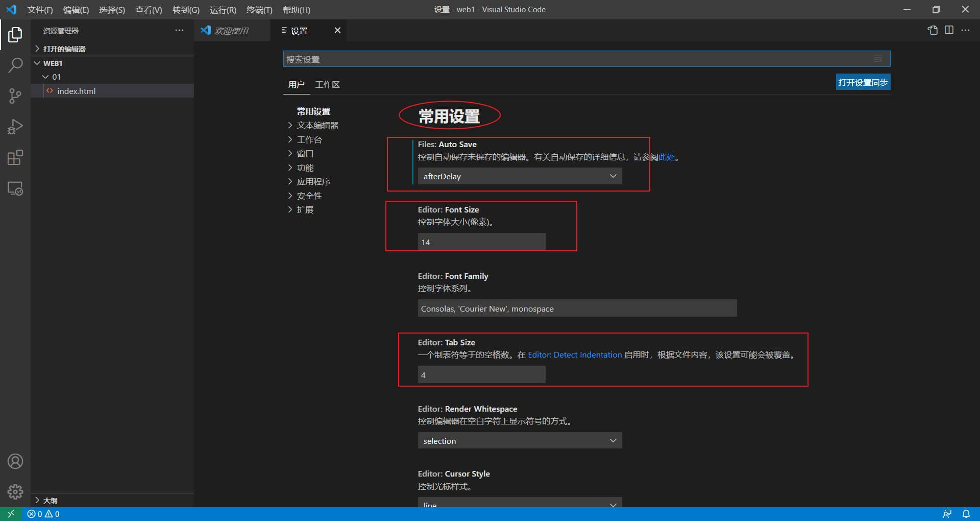Open 编辑(E) menu

pos(76,10)
